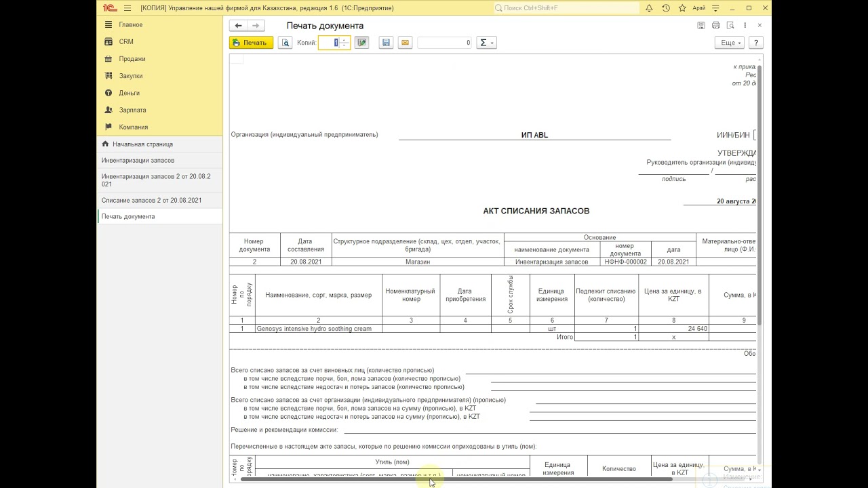The width and height of the screenshot is (868, 488).
Task: Click the sum value field showing 0
Action: 444,43
